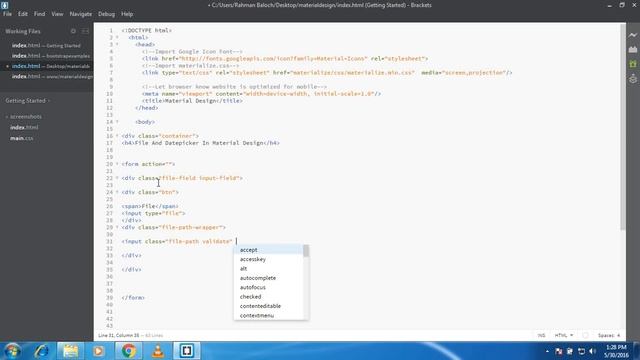The image size is (640, 360).
Task: Launch Internet Explorer from the taskbar
Action: pyautogui.click(x=41, y=351)
